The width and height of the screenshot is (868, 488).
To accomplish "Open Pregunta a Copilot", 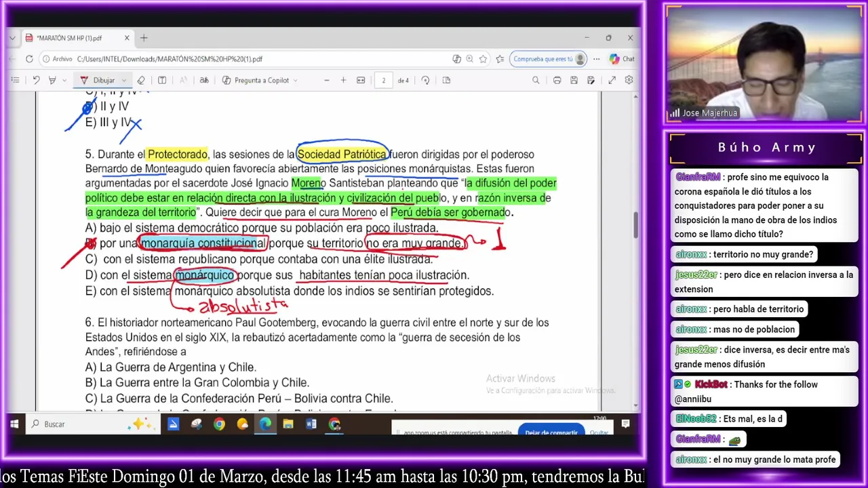I will [256, 80].
